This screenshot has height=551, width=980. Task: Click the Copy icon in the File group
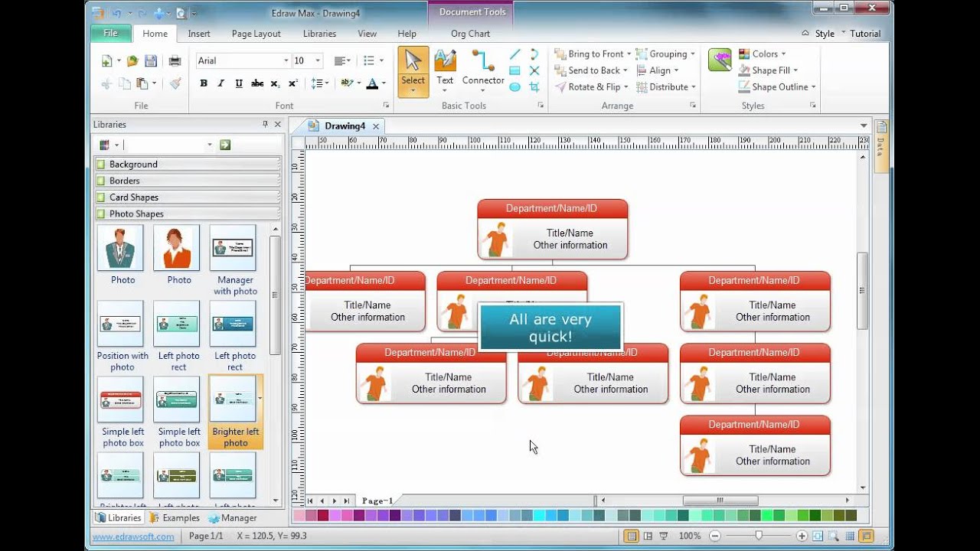pyautogui.click(x=125, y=83)
